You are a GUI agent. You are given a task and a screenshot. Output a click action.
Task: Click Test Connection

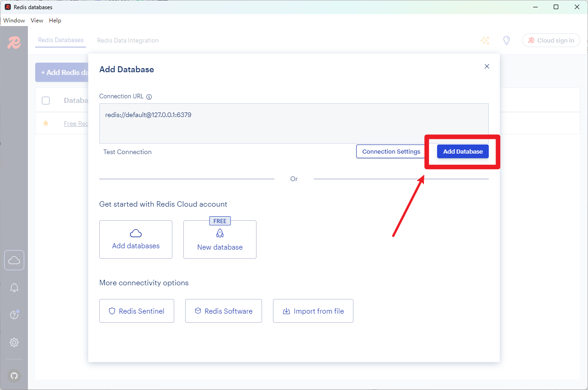(x=128, y=152)
